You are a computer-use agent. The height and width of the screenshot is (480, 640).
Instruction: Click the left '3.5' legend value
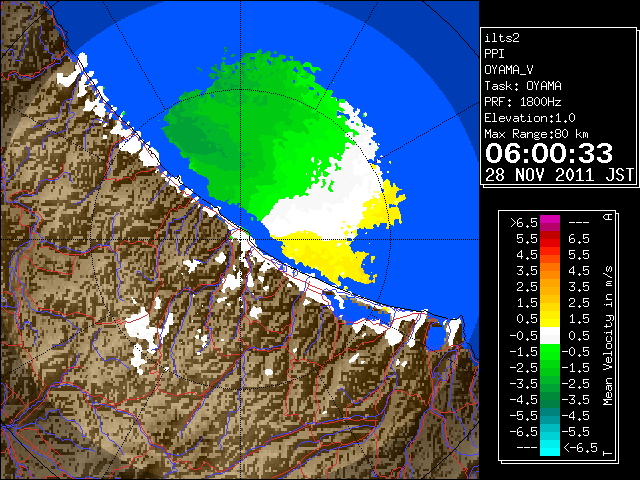[527, 271]
